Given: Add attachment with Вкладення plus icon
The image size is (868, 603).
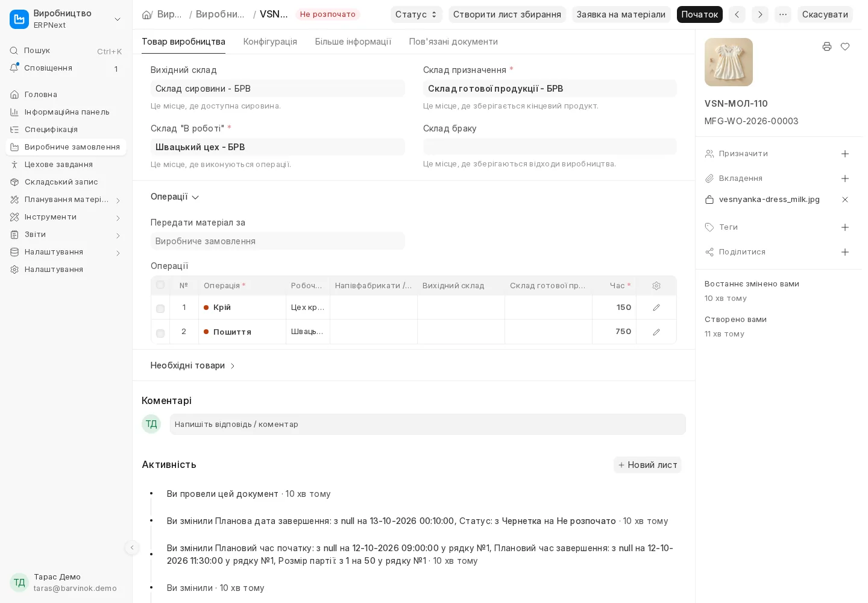Looking at the screenshot, I should click(845, 178).
